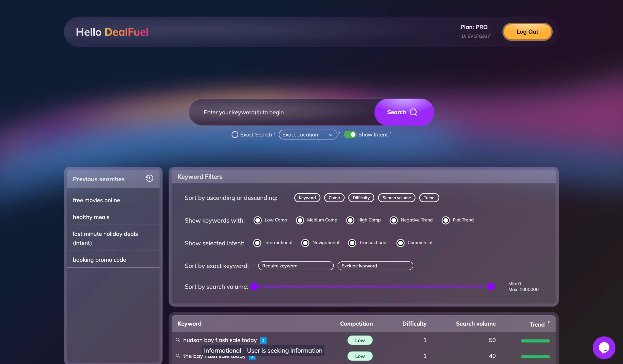Viewport: 623px width, 364px height.
Task: Click the Show Intent help question mark
Action: click(390, 133)
